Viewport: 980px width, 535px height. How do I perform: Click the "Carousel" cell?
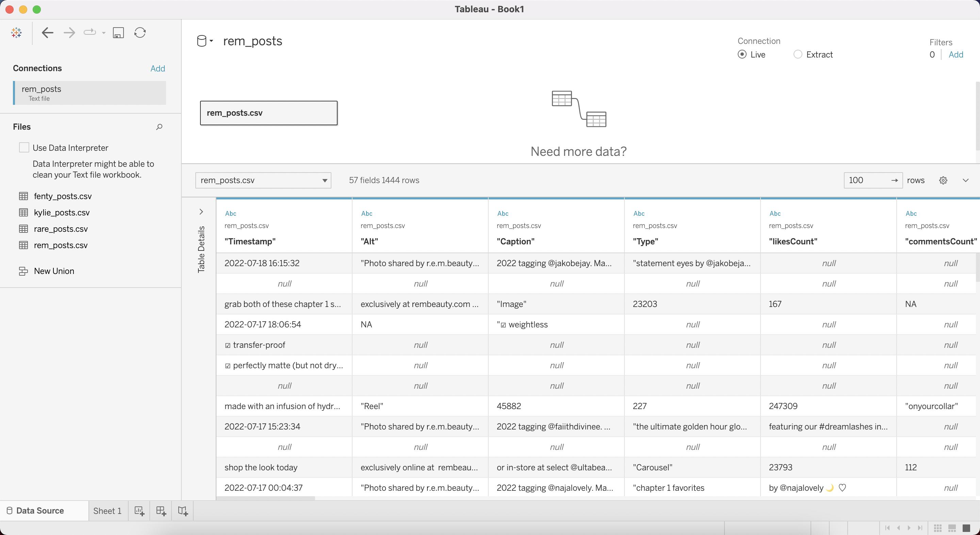pyautogui.click(x=692, y=467)
